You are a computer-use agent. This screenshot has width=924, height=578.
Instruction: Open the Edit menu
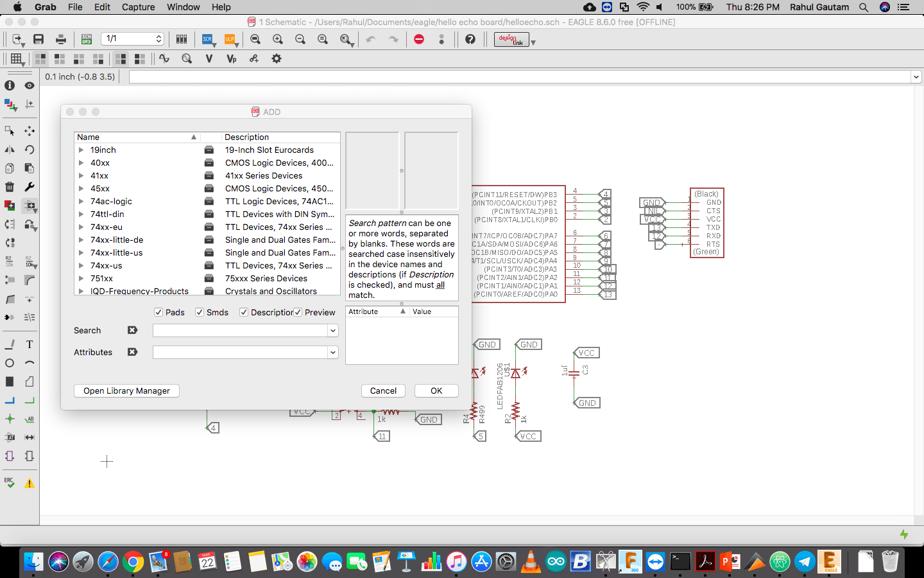[x=102, y=7]
